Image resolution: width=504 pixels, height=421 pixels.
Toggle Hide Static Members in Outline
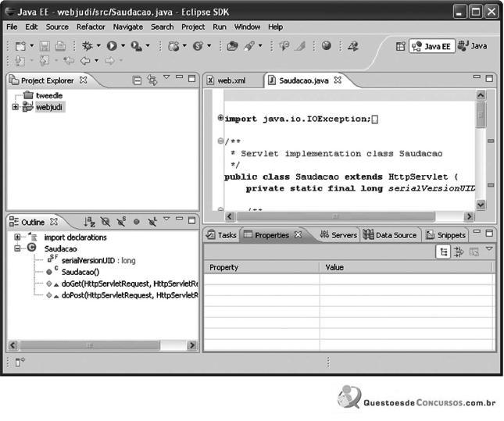[x=121, y=221]
